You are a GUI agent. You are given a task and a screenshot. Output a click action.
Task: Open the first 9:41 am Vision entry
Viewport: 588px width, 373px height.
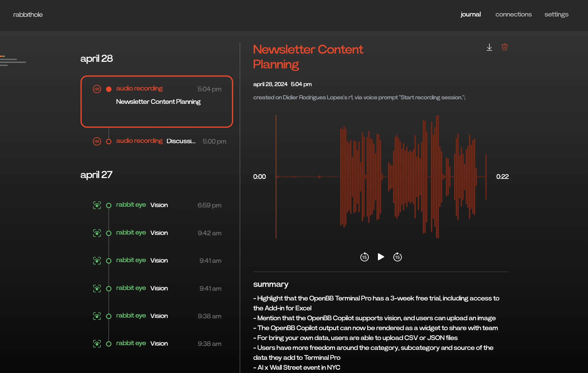(159, 260)
